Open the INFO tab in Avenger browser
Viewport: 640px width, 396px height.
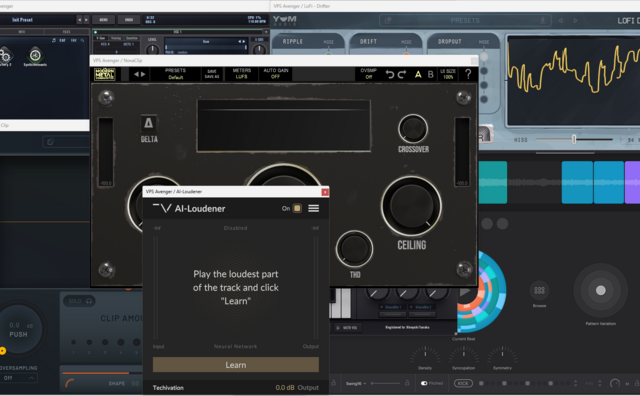pyautogui.click(x=22, y=32)
